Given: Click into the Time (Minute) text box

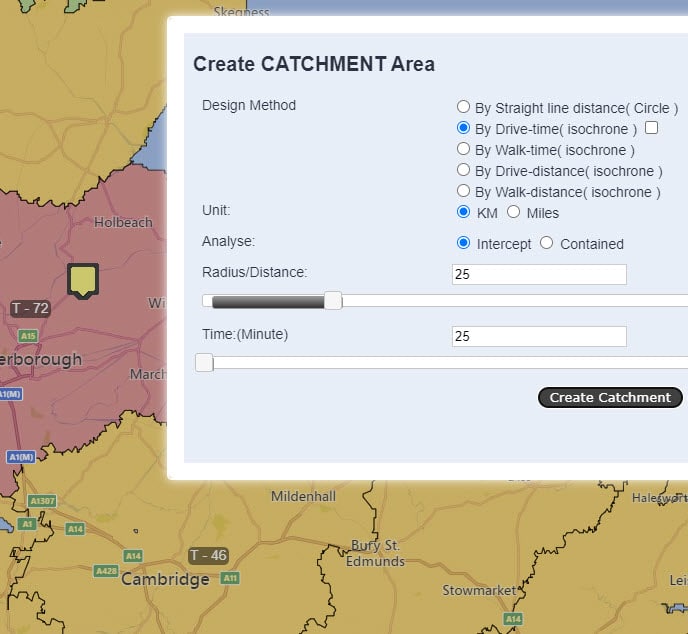Looking at the screenshot, I should pos(539,337).
